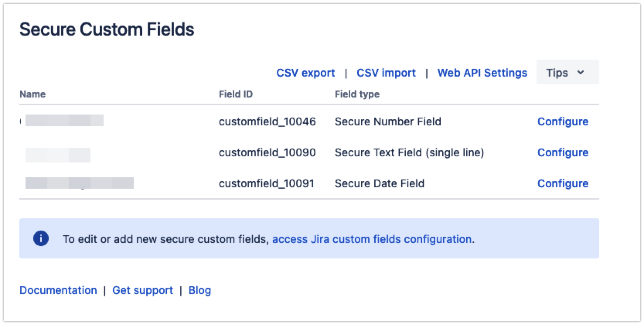
Task: Configure the Secure Text Field row
Action: point(562,152)
